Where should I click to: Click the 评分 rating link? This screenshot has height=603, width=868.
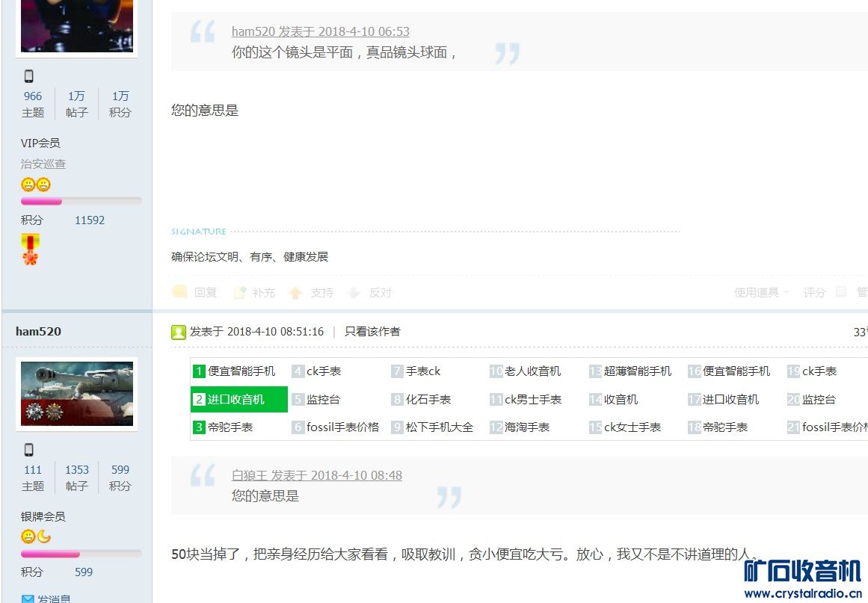[814, 293]
